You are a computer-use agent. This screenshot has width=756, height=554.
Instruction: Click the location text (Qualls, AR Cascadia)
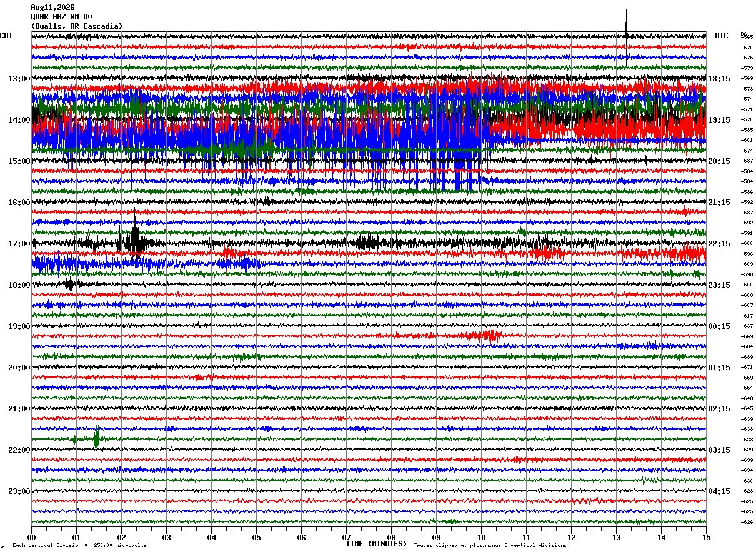click(77, 26)
